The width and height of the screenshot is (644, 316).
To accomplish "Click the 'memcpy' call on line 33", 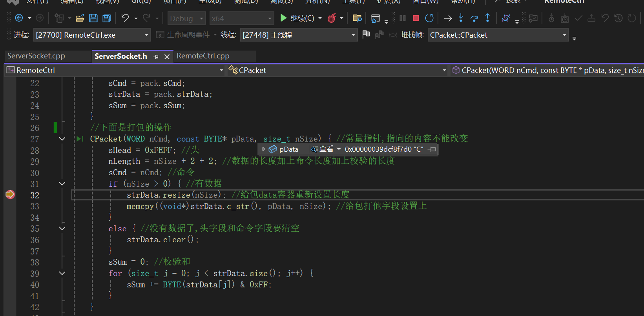I will tap(140, 206).
